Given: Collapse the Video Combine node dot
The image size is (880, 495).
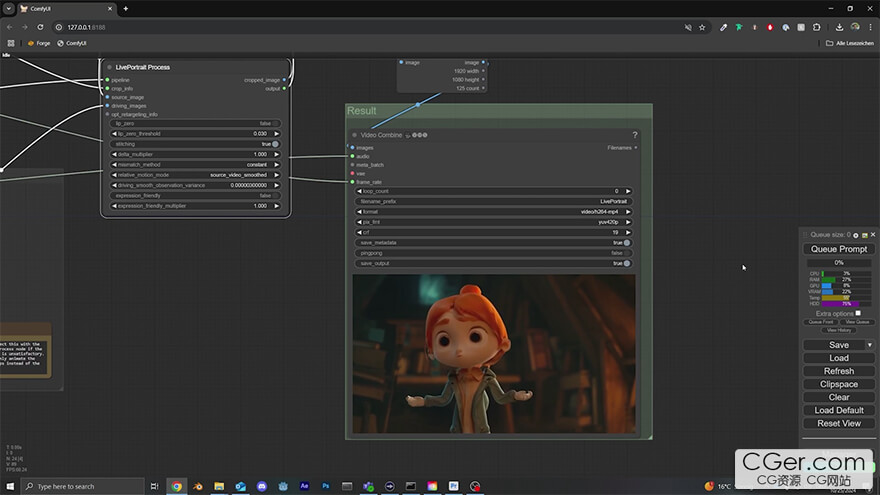Looking at the screenshot, I should [x=354, y=135].
